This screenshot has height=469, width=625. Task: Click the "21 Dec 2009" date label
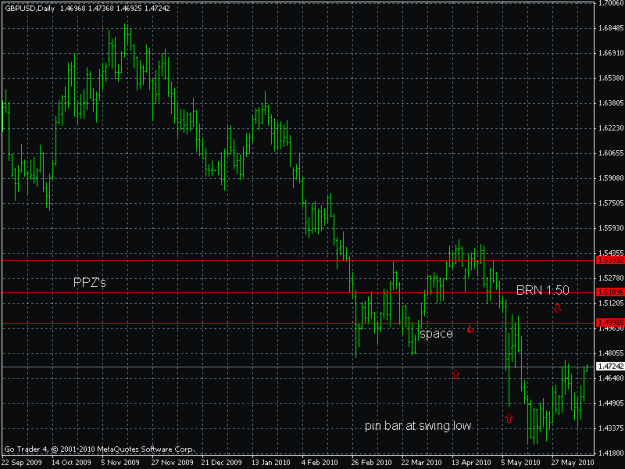(221, 462)
